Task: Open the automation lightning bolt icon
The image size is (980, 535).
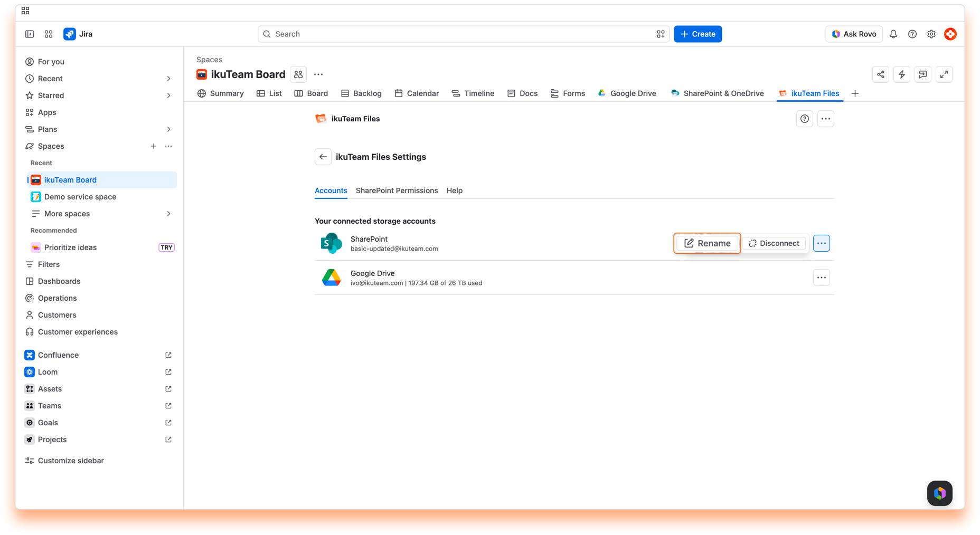Action: [x=902, y=74]
